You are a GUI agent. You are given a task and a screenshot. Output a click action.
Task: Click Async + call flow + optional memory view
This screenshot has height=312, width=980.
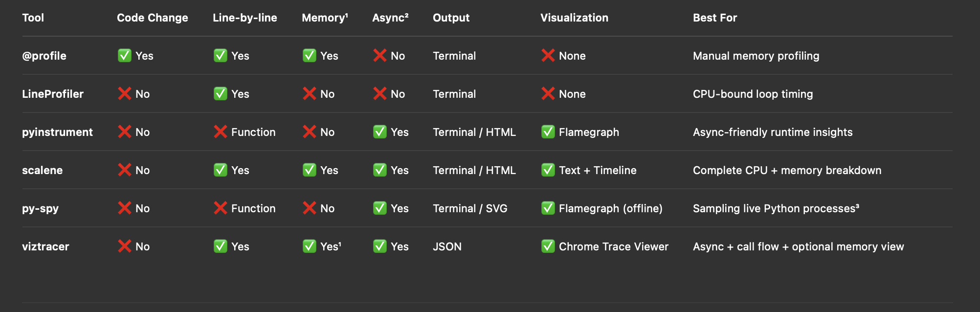[799, 246]
